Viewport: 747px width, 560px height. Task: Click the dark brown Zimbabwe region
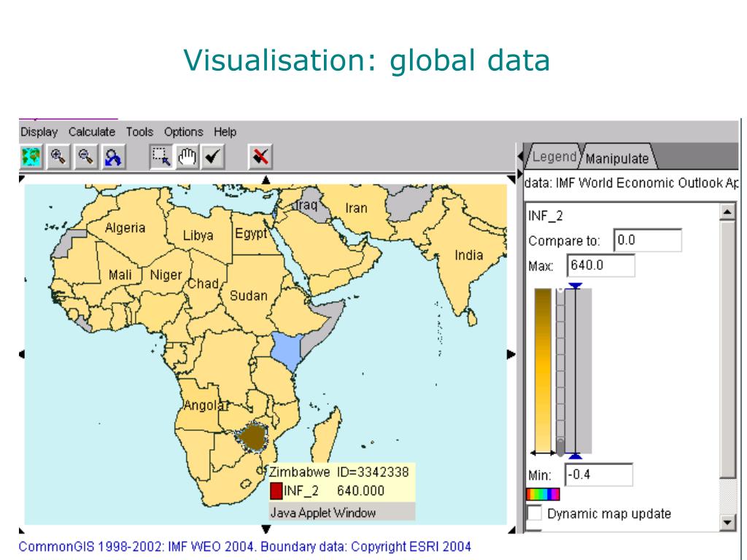point(252,437)
